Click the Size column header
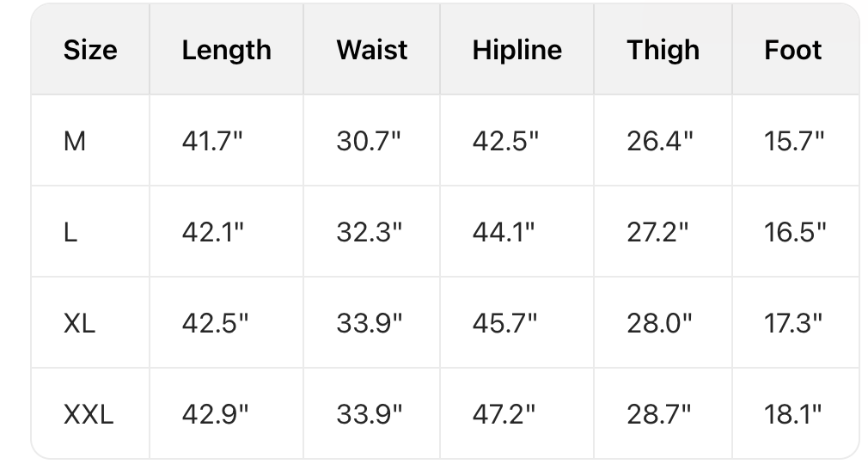The height and width of the screenshot is (464, 868). [x=90, y=50]
